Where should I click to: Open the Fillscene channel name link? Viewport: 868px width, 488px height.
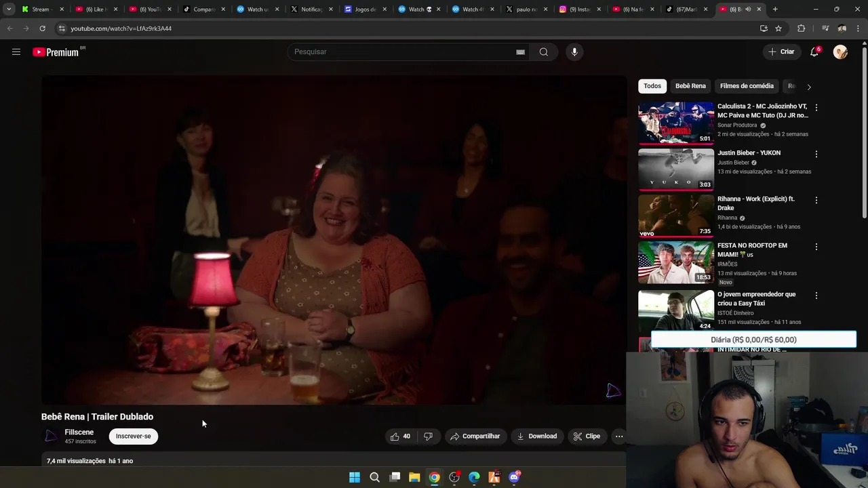coord(79,432)
